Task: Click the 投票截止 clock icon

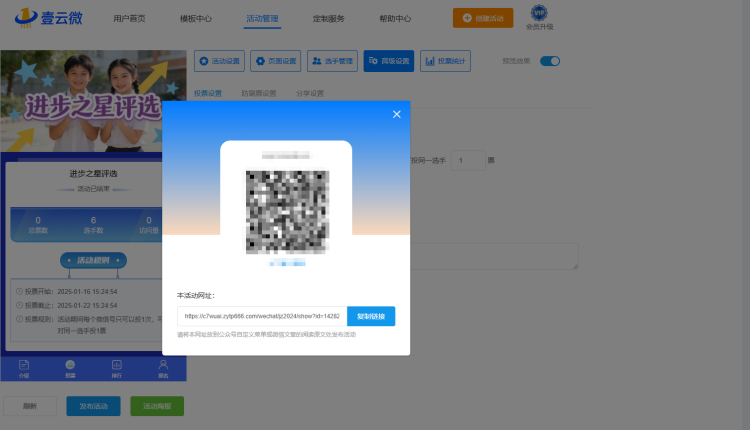Action: click(x=20, y=305)
